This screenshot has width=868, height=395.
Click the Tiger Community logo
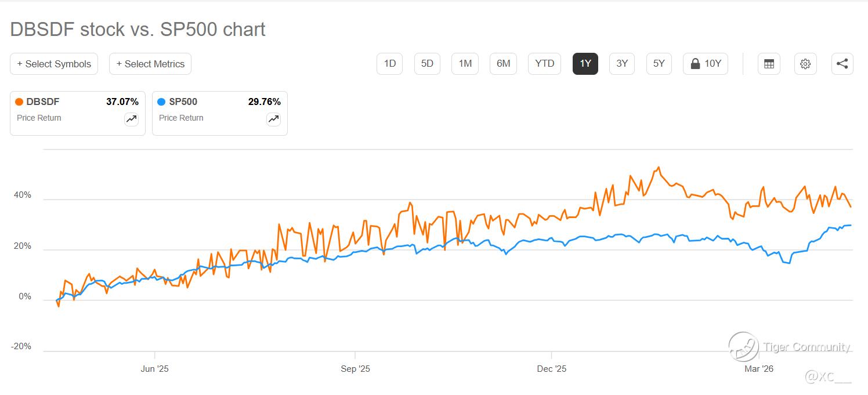click(744, 347)
